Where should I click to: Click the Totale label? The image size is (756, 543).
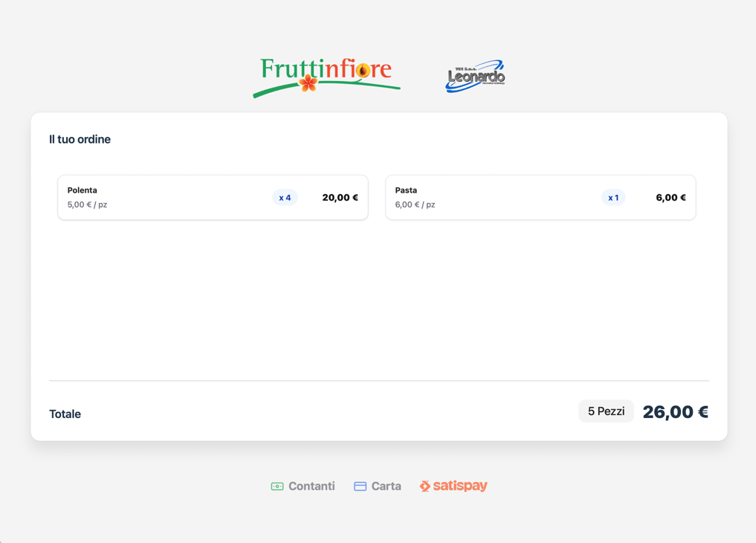pos(65,414)
